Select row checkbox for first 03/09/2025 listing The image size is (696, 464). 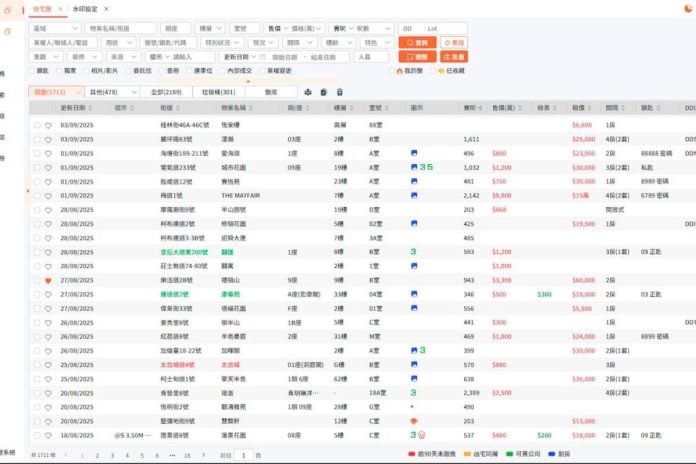point(37,126)
